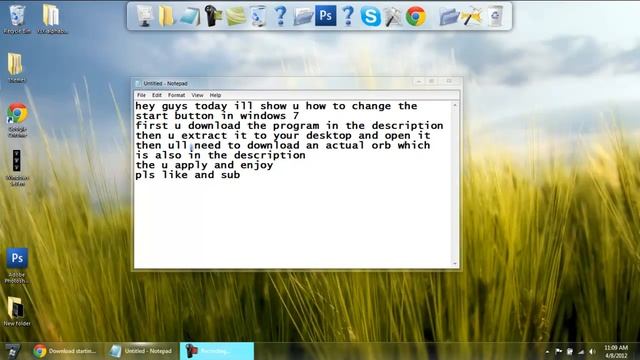Switch to the Recording taskbar button

click(x=217, y=351)
